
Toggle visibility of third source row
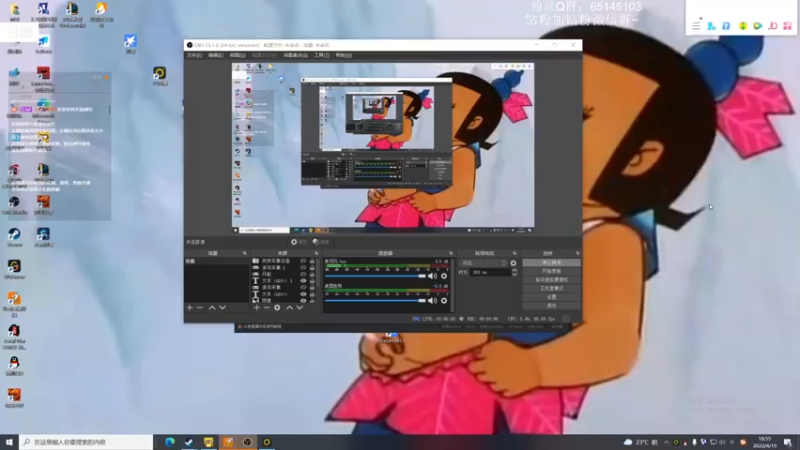click(x=303, y=274)
